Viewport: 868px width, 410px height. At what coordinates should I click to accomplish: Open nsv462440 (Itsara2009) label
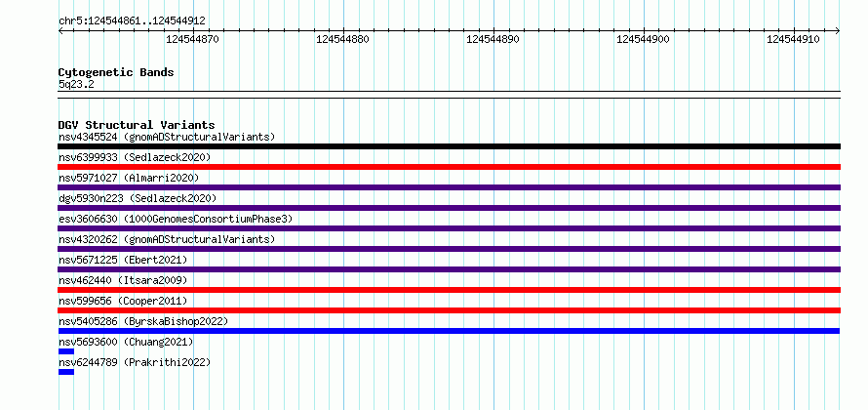coord(123,280)
